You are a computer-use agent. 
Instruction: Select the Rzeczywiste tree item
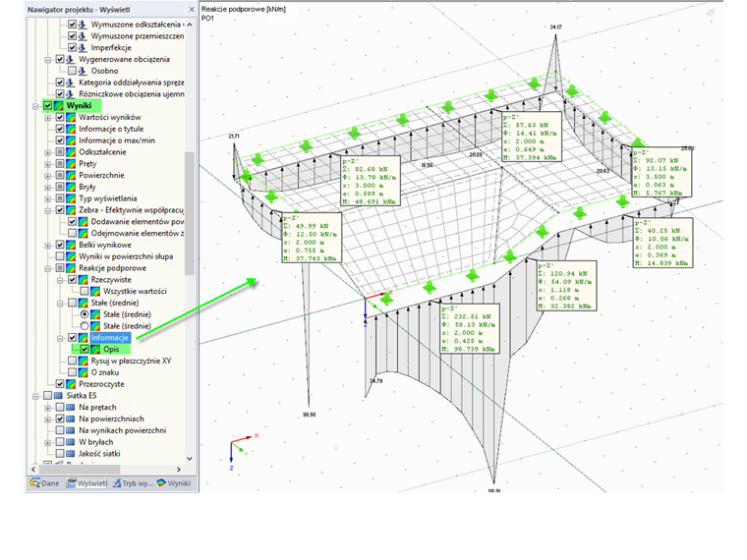pos(111,280)
